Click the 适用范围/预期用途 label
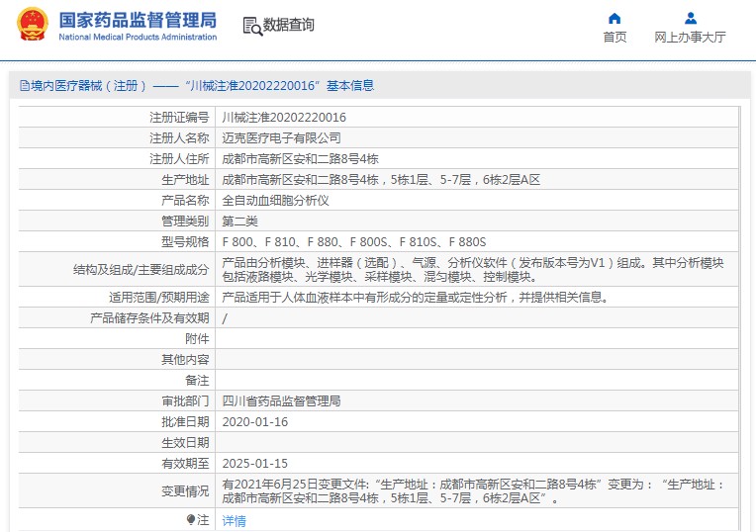 (158, 298)
